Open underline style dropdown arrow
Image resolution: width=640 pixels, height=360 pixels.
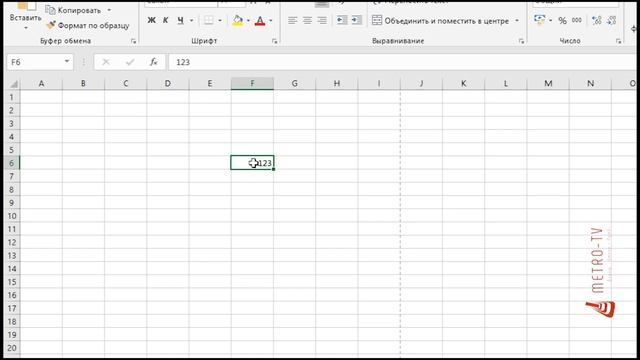point(191,20)
